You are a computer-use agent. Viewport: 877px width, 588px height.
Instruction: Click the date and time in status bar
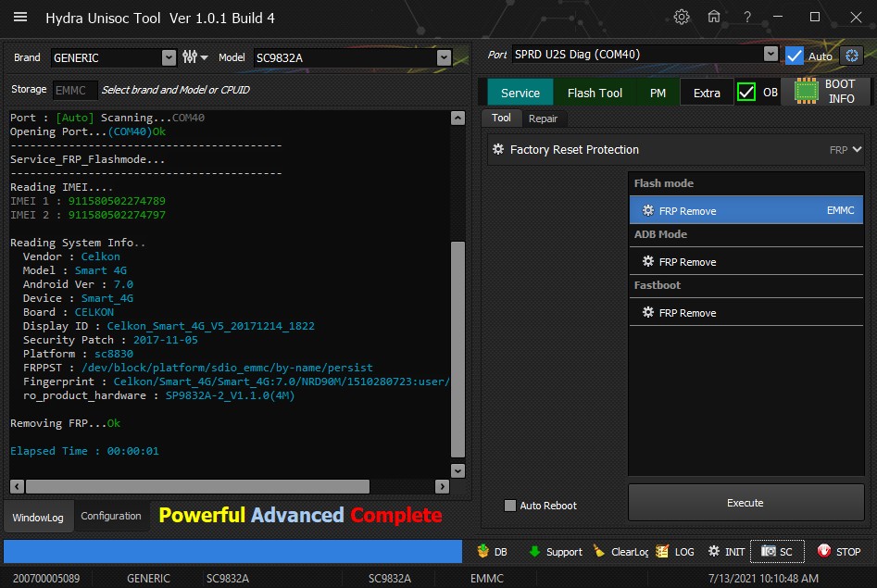pos(763,578)
